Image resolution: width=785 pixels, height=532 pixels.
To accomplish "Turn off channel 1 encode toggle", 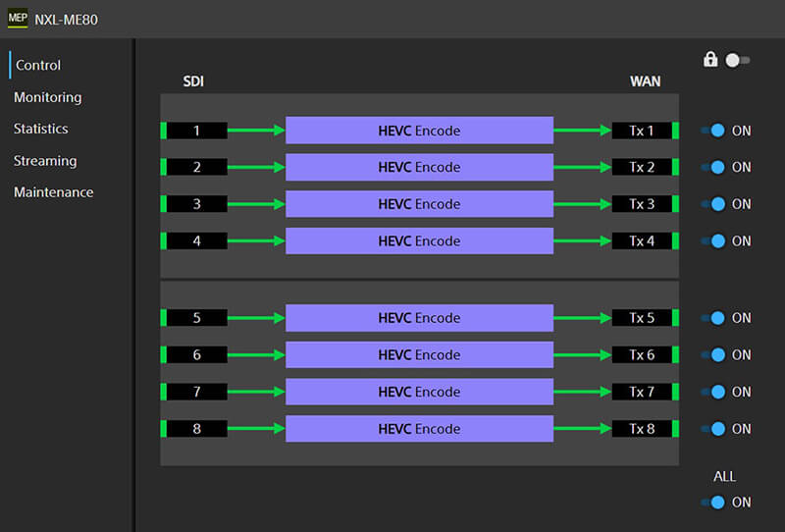I will click(713, 131).
